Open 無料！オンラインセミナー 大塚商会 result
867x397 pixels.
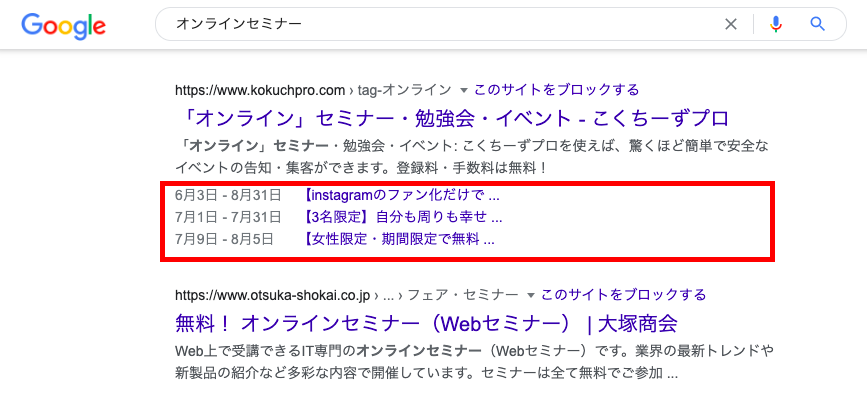click(x=426, y=323)
